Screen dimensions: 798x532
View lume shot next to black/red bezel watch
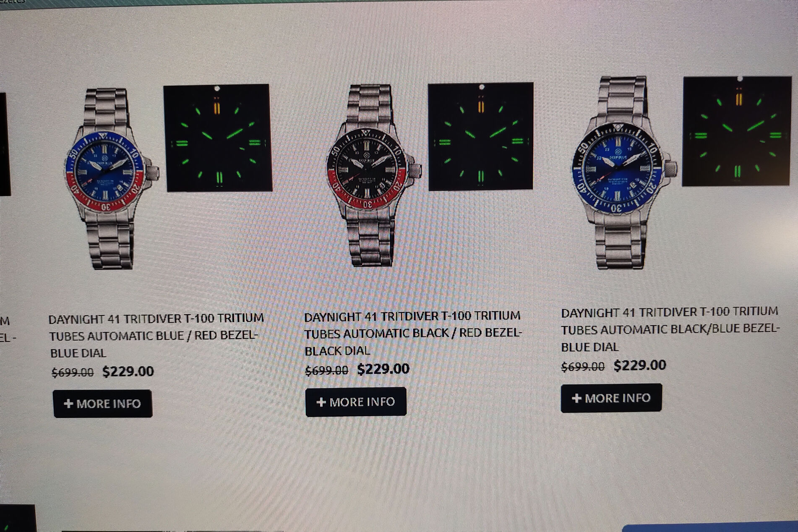[x=480, y=136]
